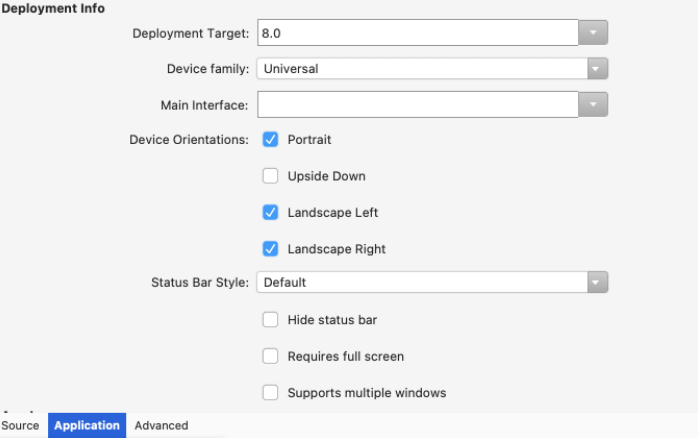698x438 pixels.
Task: Enable the Hide status bar checkbox
Action: tap(270, 320)
